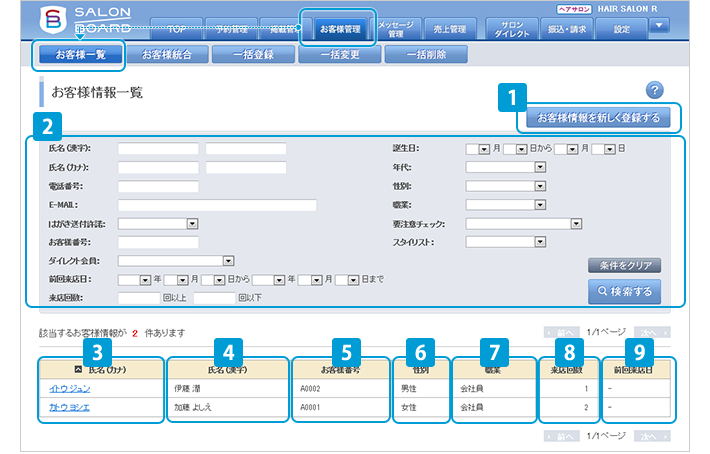The width and height of the screenshot is (710, 454).
Task: Click the blue help question mark icon
Action: 655,90
